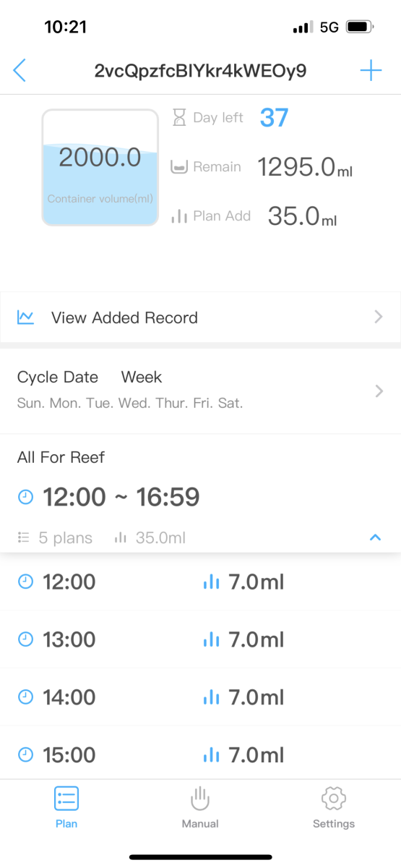The width and height of the screenshot is (401, 868).
Task: Tap the back arrow icon
Action: (x=20, y=71)
